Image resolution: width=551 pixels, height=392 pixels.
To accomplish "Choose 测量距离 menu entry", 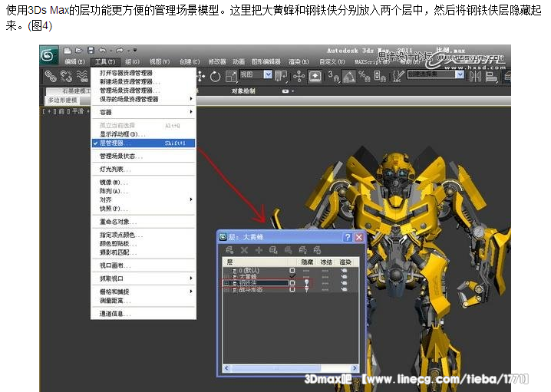I will (x=144, y=300).
